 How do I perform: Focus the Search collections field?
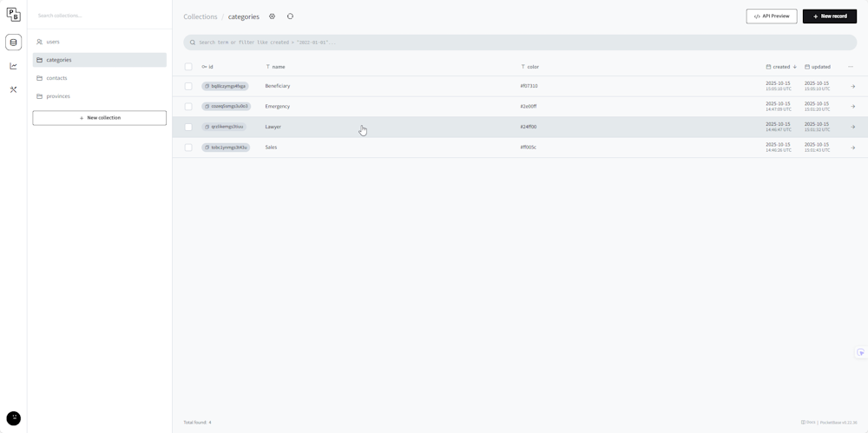[x=100, y=16]
